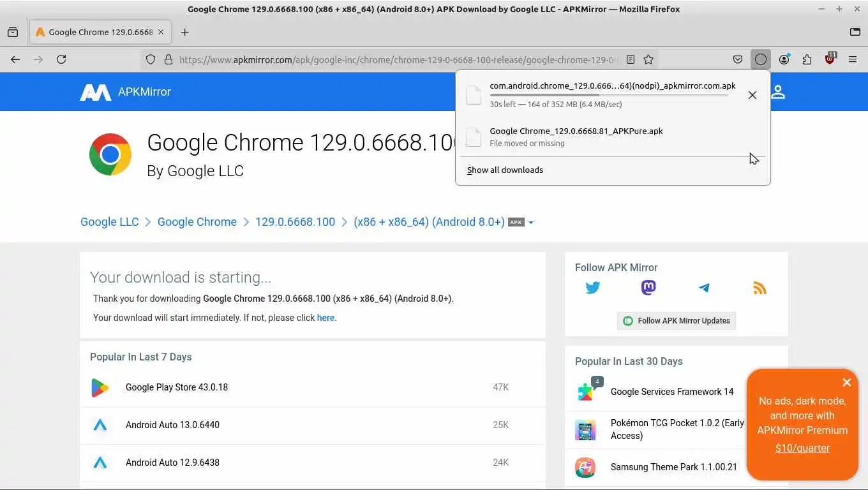Close the Google Chrome 129.0.6668 tab
Screen dimensions: 868x490
click(161, 32)
